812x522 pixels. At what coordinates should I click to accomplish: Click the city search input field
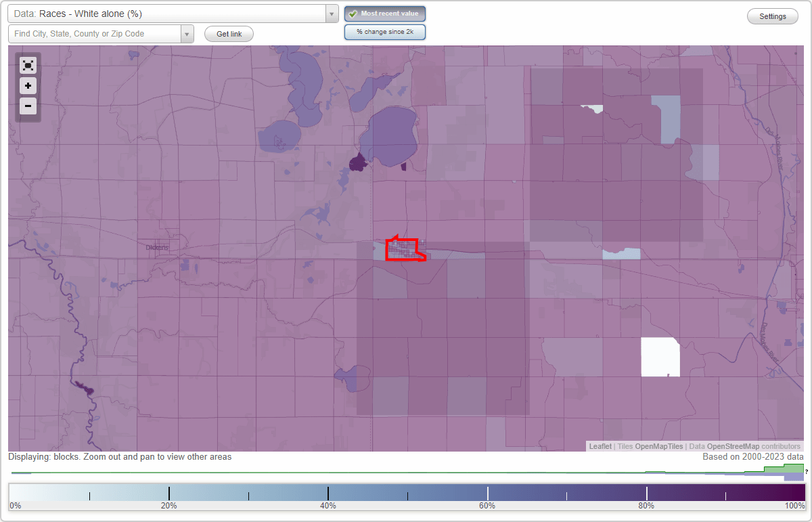click(95, 33)
